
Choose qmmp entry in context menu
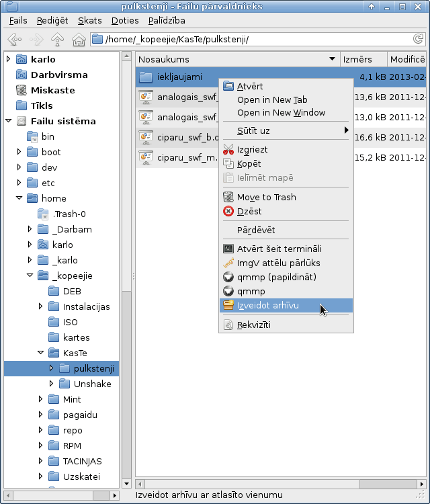[x=286, y=291]
